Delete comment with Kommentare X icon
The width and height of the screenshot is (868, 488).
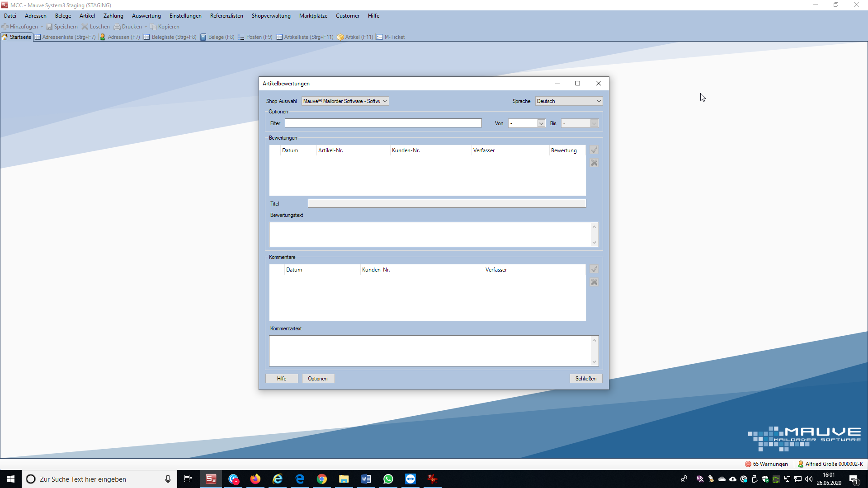pyautogui.click(x=594, y=282)
